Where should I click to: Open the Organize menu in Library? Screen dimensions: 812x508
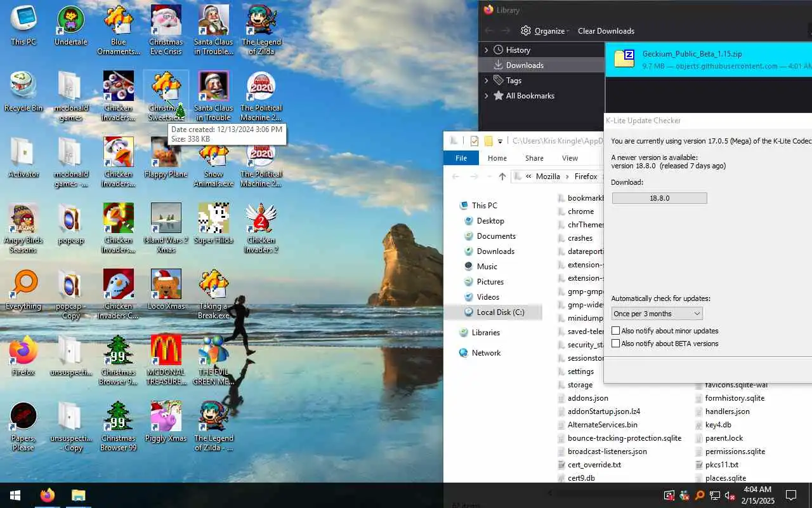(545, 30)
